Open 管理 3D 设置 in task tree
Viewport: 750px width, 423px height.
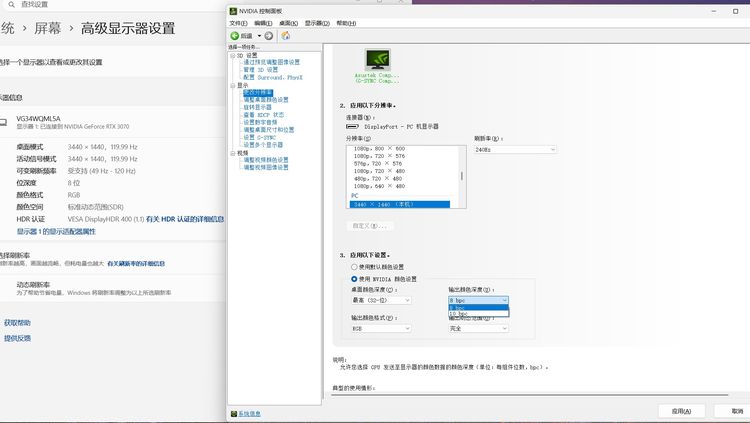click(x=260, y=70)
